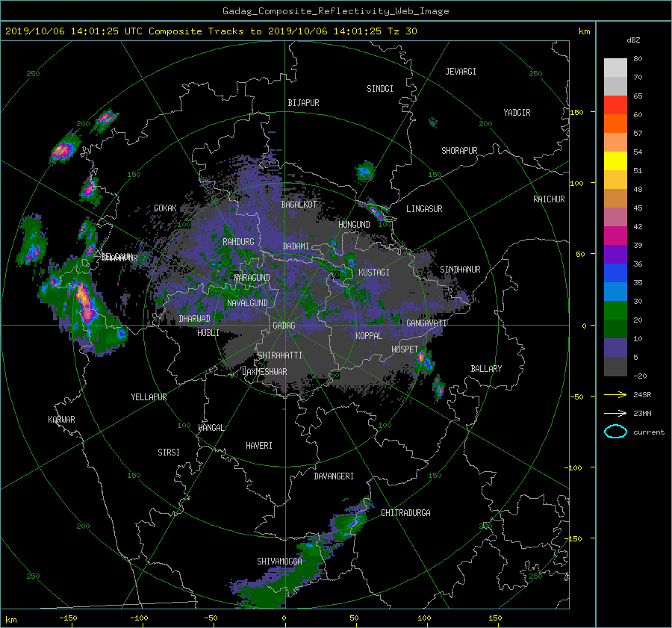Click the JEVARGI town label
Image resolution: width=672 pixels, height=628 pixels.
tap(461, 72)
